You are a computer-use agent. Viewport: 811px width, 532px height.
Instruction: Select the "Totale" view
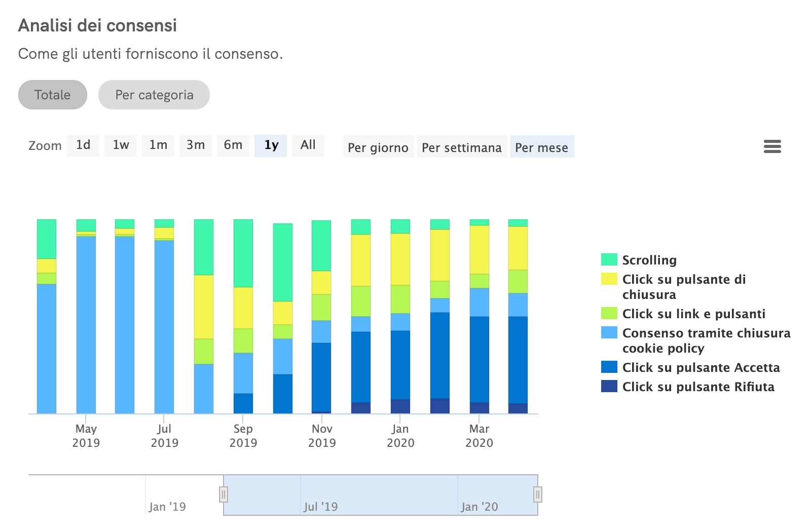point(52,95)
